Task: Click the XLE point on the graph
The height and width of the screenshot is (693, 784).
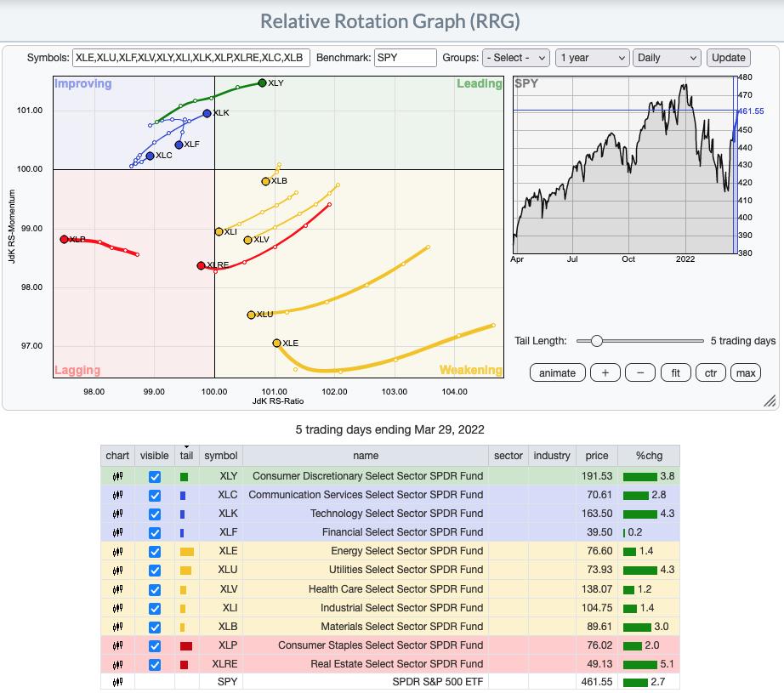Action: pyautogui.click(x=276, y=343)
